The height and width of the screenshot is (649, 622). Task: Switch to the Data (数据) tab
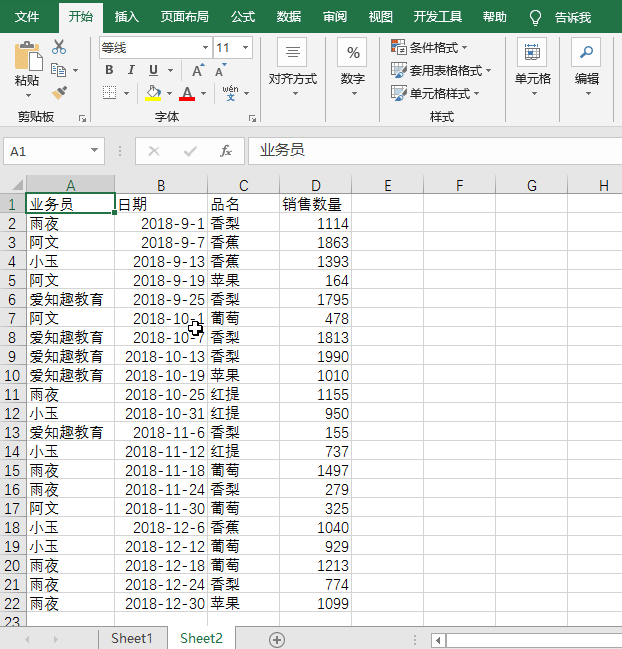pos(288,17)
